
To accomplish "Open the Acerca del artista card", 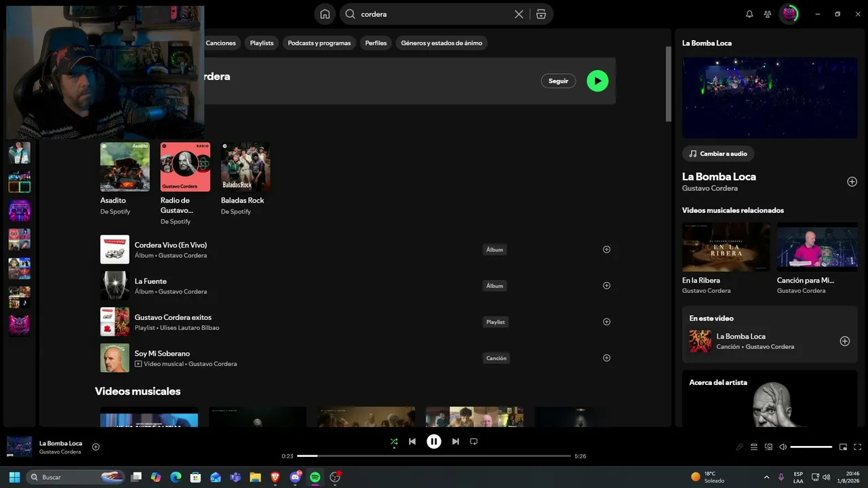I will pyautogui.click(x=770, y=399).
